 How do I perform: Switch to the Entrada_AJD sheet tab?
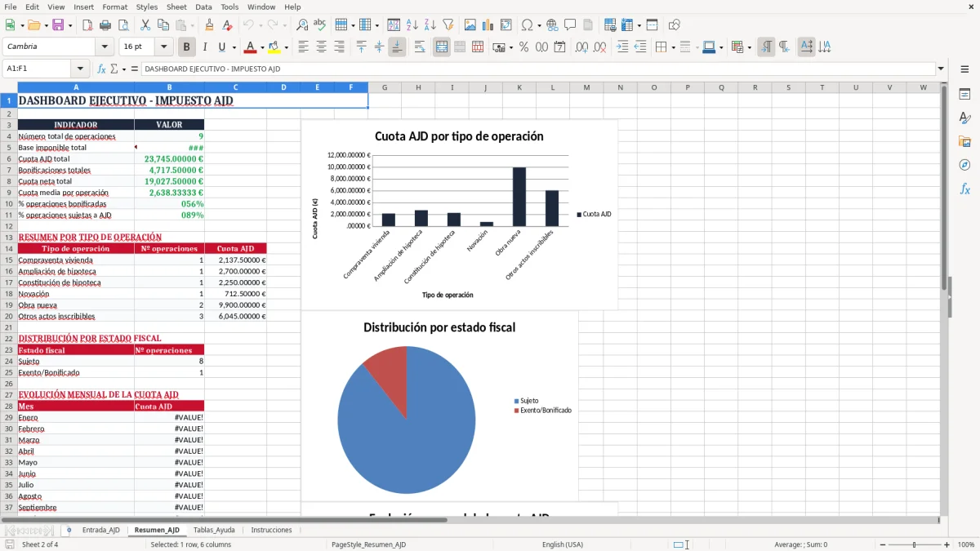click(x=100, y=530)
